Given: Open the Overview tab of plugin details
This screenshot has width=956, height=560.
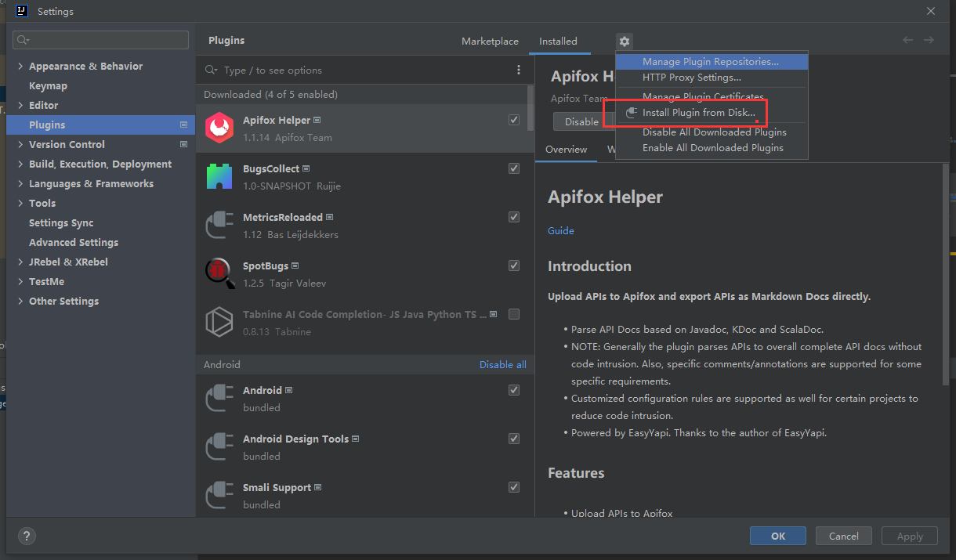Looking at the screenshot, I should [566, 150].
